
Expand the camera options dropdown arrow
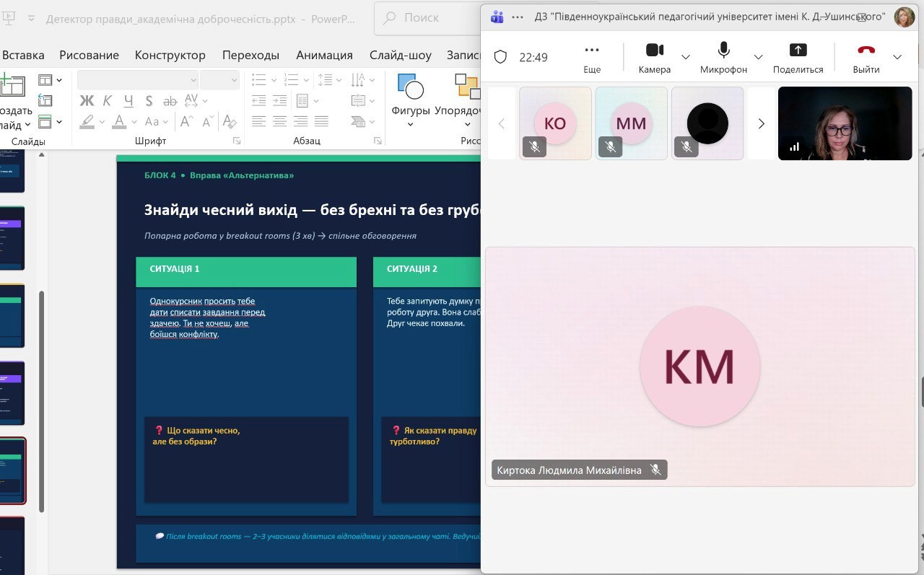686,57
